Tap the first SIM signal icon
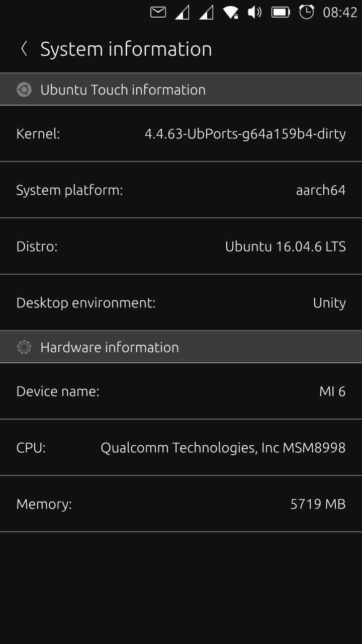 pos(182,12)
